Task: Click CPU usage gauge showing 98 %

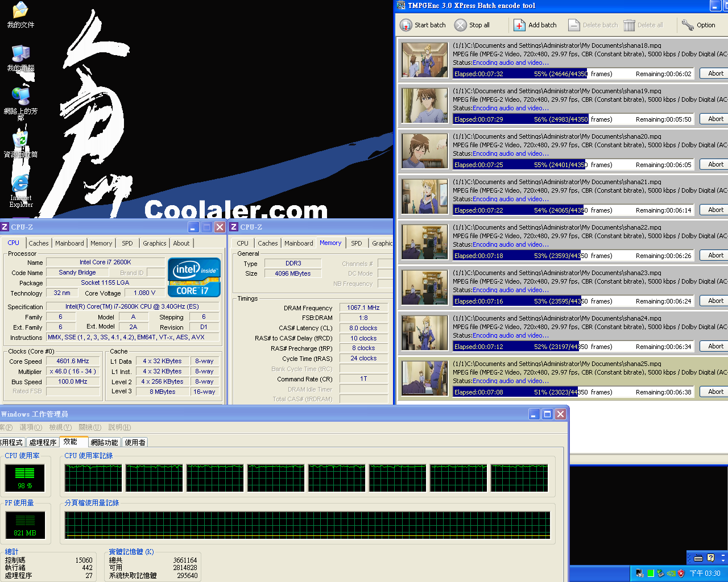Action: (x=25, y=478)
